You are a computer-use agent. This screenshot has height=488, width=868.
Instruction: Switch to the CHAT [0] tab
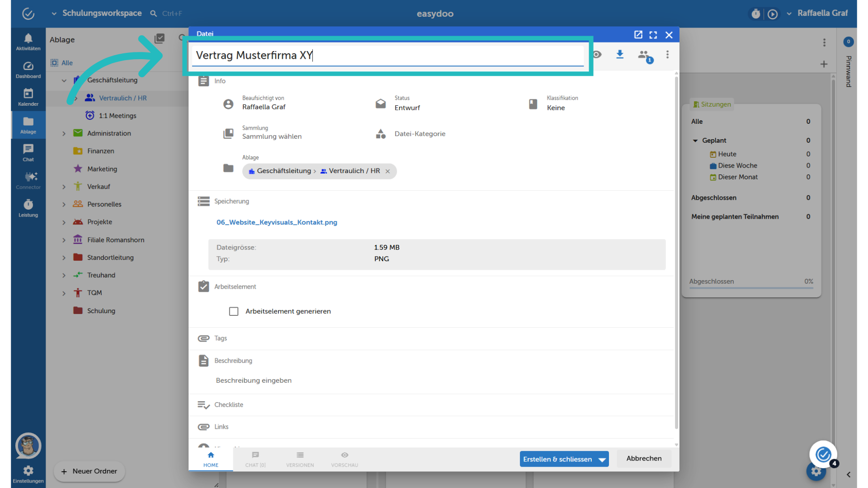(x=255, y=460)
